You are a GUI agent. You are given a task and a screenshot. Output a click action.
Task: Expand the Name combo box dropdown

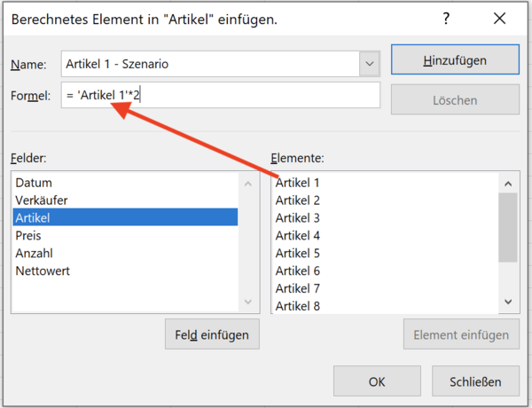click(x=370, y=64)
